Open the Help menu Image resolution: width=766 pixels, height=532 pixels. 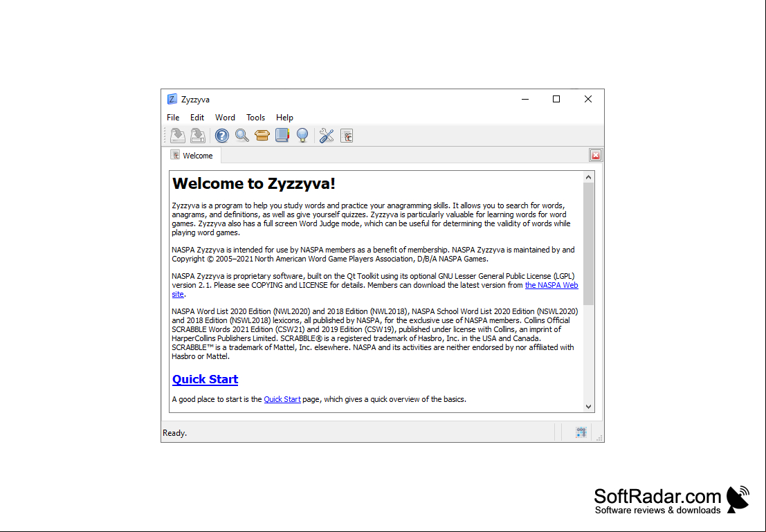pyautogui.click(x=284, y=117)
